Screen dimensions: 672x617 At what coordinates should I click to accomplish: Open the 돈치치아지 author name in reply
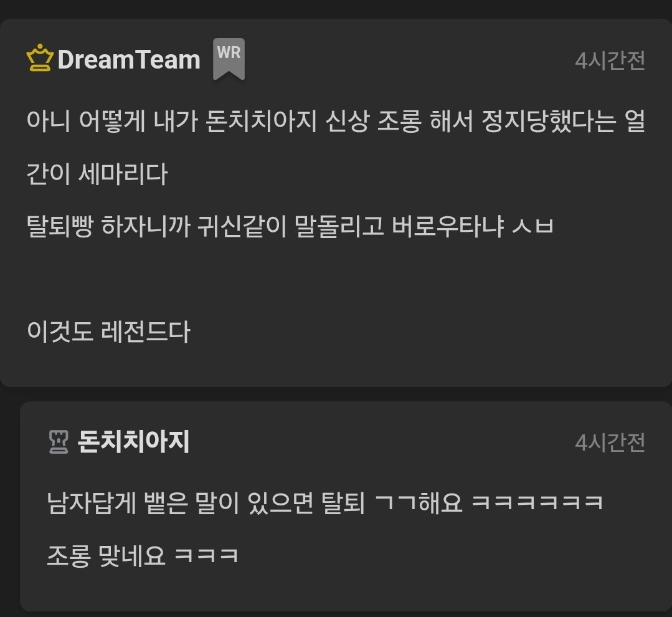point(133,441)
